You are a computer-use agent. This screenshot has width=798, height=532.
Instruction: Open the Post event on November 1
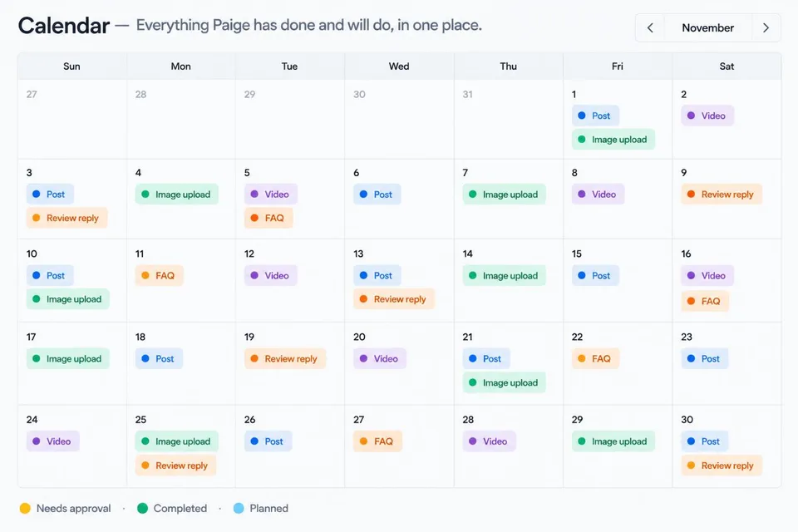point(595,116)
